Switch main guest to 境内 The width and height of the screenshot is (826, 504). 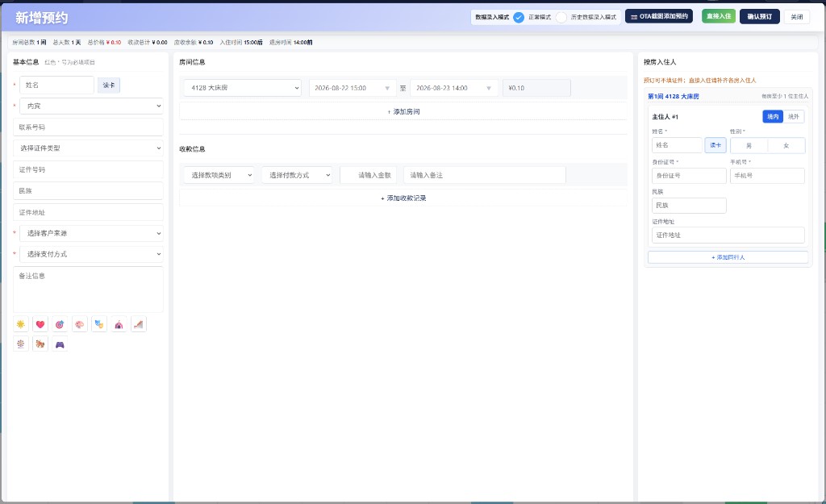pos(773,116)
